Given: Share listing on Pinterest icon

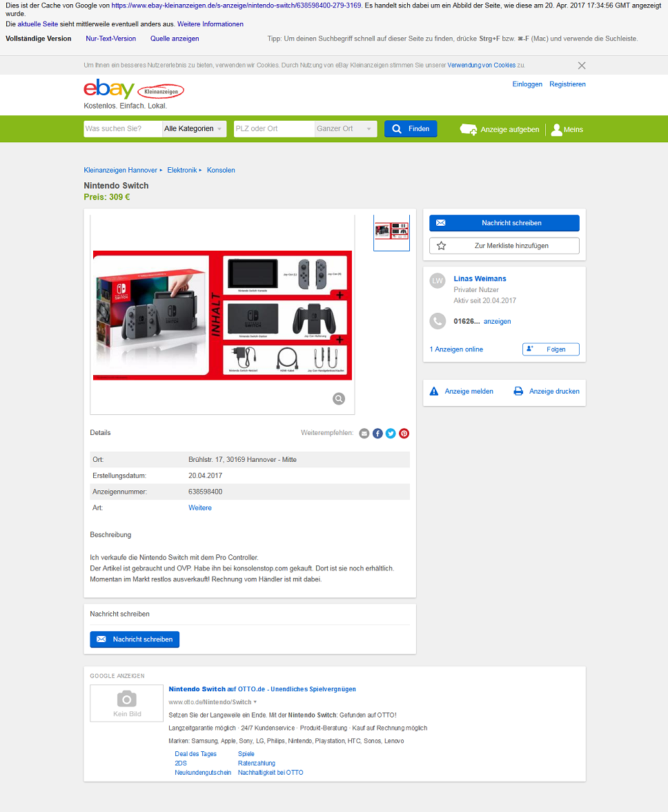Looking at the screenshot, I should coord(404,434).
